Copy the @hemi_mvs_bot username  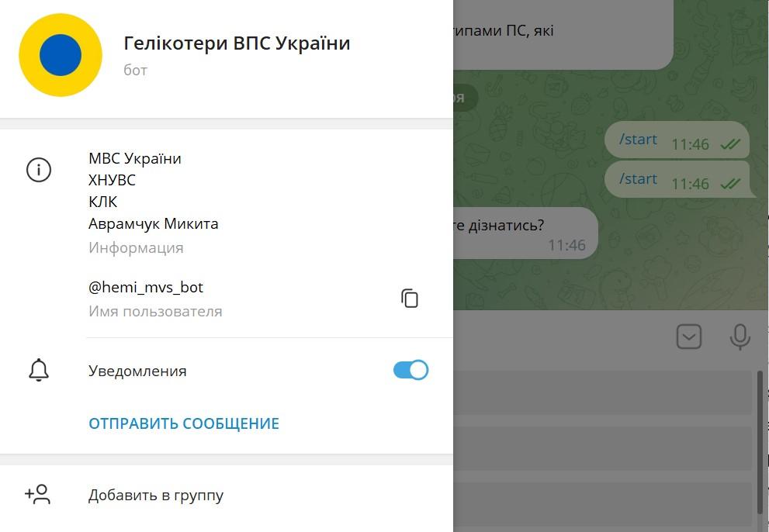[x=410, y=298]
